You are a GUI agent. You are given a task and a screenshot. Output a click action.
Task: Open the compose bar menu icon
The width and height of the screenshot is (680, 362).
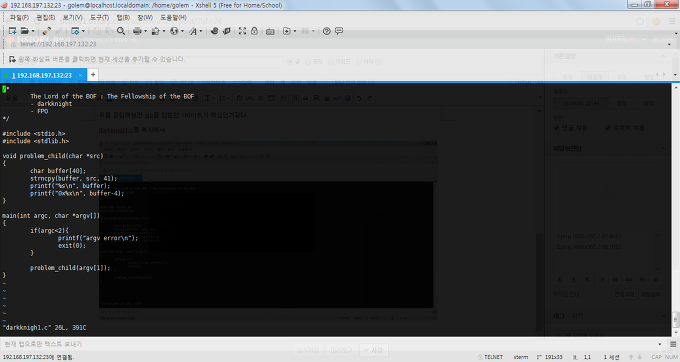(673, 344)
